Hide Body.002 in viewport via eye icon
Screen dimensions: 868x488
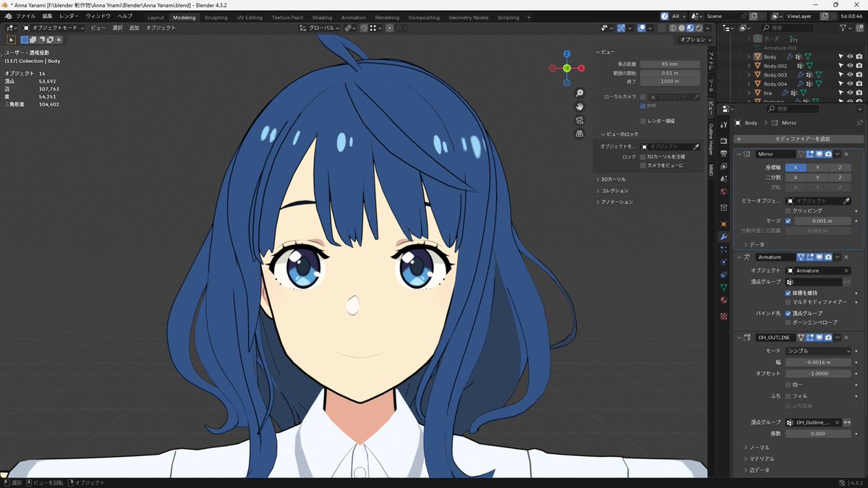click(x=850, y=66)
